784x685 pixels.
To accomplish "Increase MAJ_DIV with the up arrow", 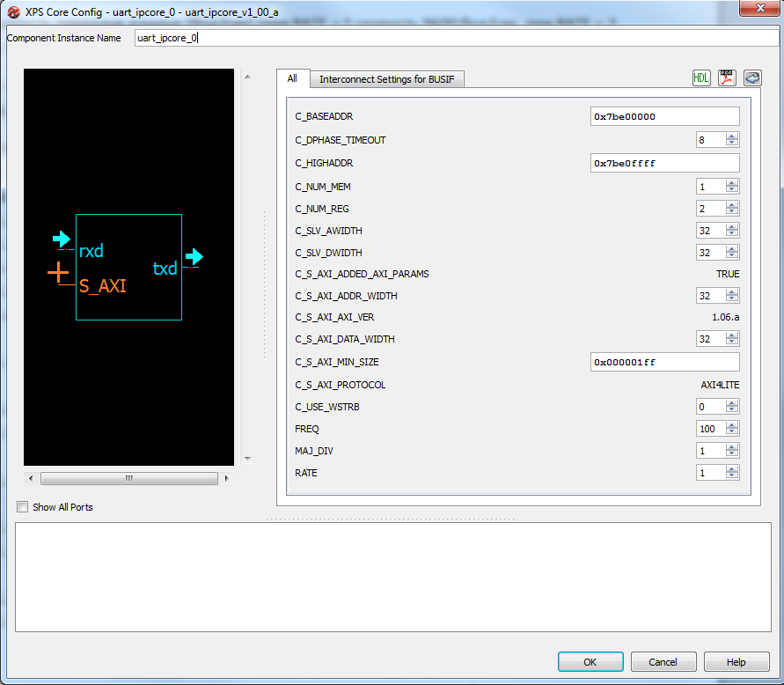I will 732,447.
